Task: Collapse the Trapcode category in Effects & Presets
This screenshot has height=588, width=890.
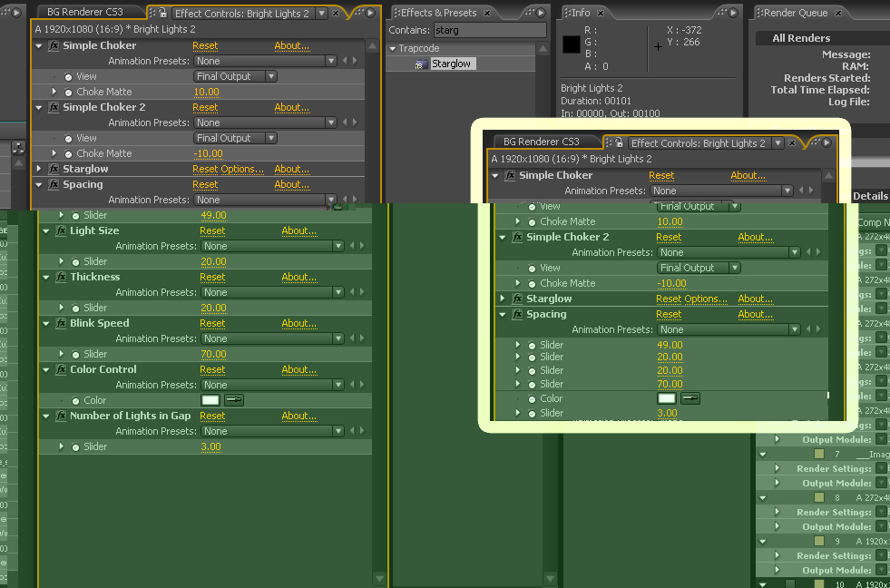Action: pyautogui.click(x=392, y=49)
